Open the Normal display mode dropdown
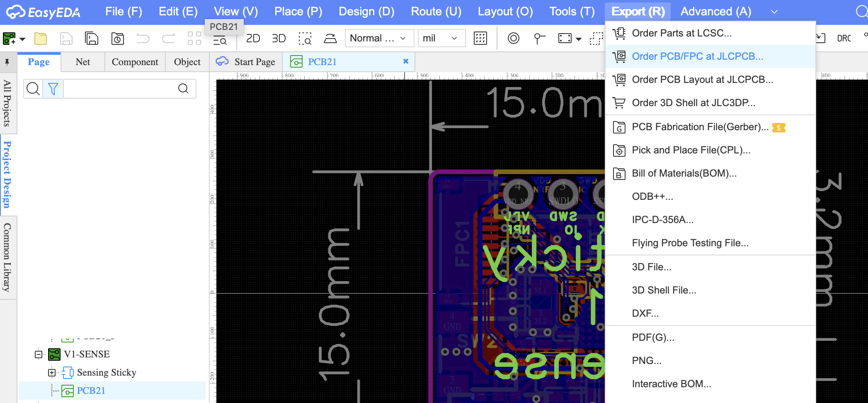The width and height of the screenshot is (868, 403). point(379,38)
